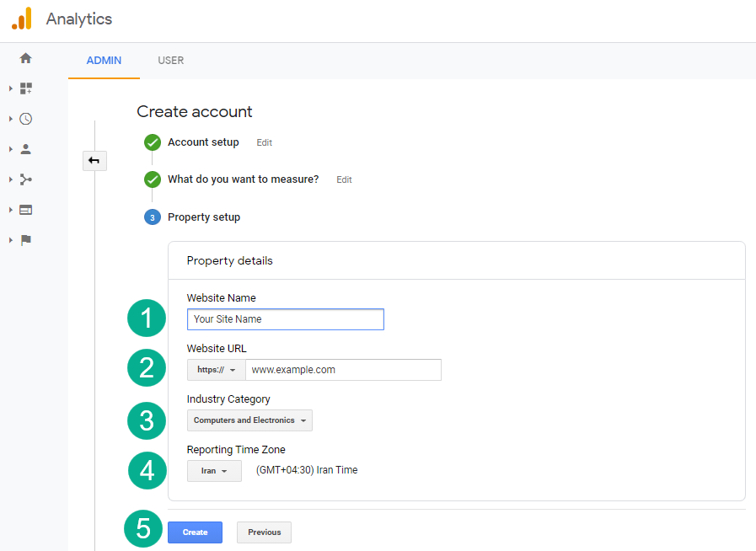Select the ADMIN tab
The height and width of the screenshot is (551, 756).
[104, 61]
